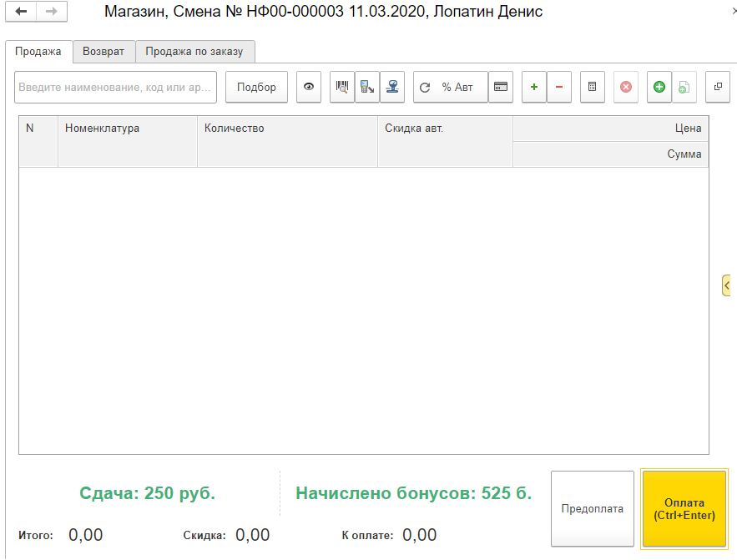737x560 pixels.
Task: Open the calculator icon
Action: [x=593, y=87]
